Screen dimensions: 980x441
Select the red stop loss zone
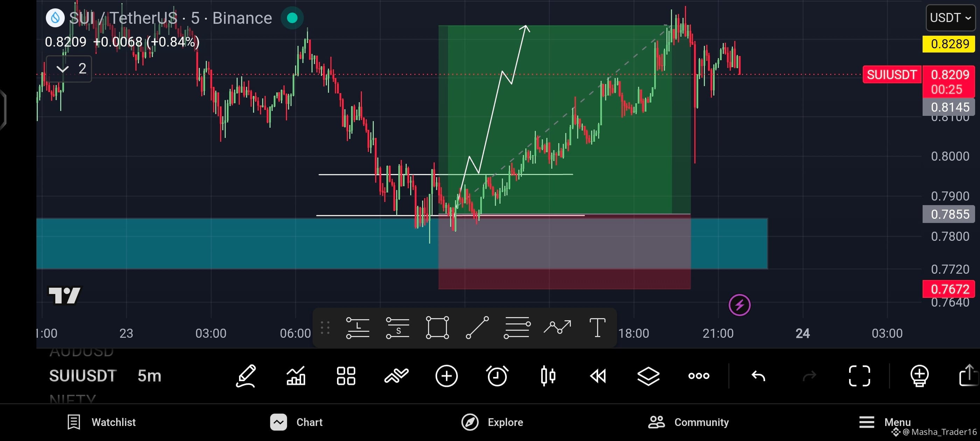(565, 252)
